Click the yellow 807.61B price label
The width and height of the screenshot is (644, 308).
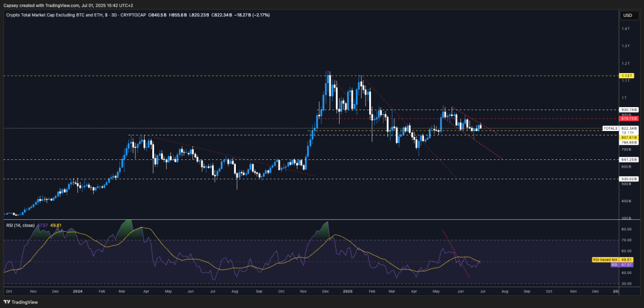point(628,138)
